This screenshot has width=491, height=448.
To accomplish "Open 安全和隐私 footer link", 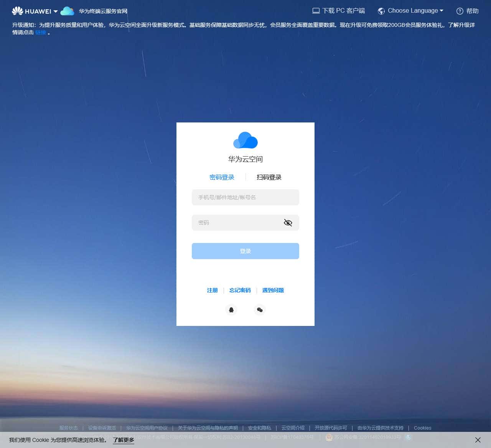I will [260, 428].
